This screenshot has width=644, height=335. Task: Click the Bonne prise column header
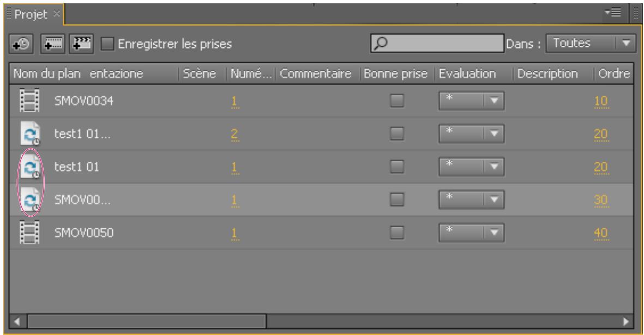[395, 74]
